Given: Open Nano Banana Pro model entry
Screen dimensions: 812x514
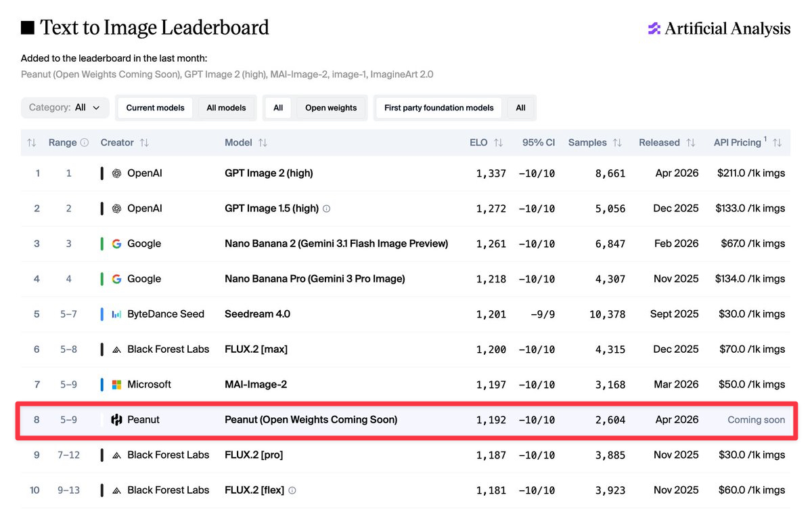Looking at the screenshot, I should 315,279.
